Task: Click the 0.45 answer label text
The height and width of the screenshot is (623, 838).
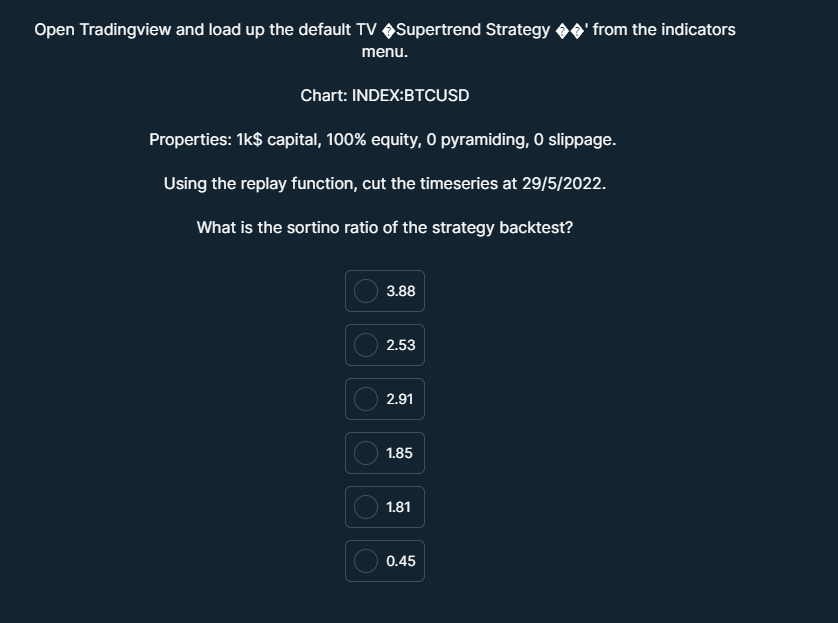Action: click(401, 561)
